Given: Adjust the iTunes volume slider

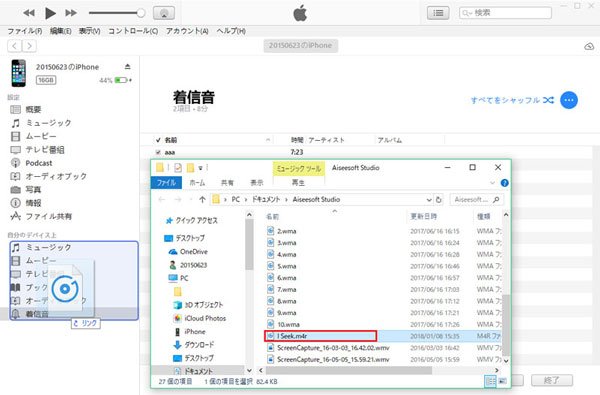Looking at the screenshot, I should [117, 13].
